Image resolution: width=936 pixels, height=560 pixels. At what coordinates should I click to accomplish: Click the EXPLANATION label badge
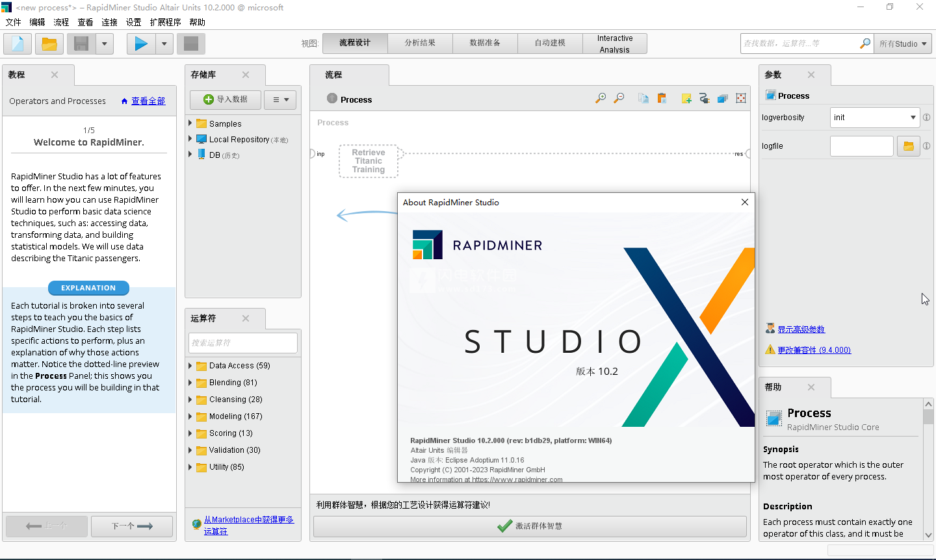click(x=88, y=288)
